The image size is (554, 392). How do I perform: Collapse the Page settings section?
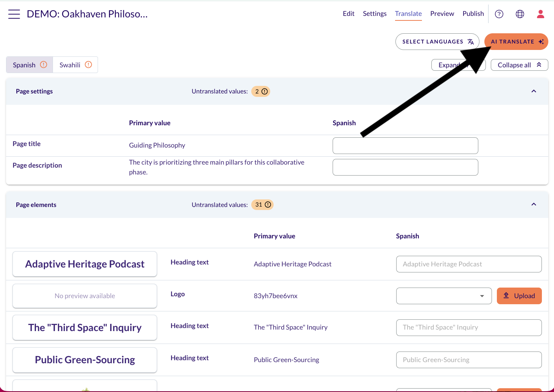[x=534, y=91]
